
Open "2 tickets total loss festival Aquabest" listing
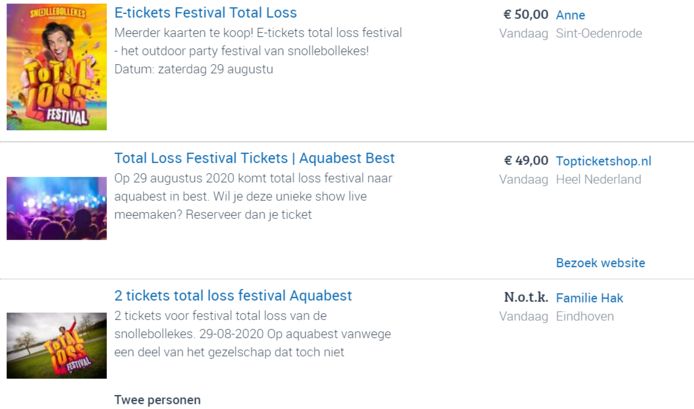click(x=233, y=296)
